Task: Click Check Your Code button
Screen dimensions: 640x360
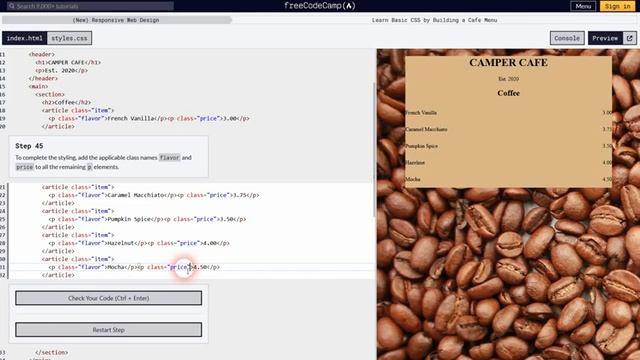Action: tap(109, 298)
